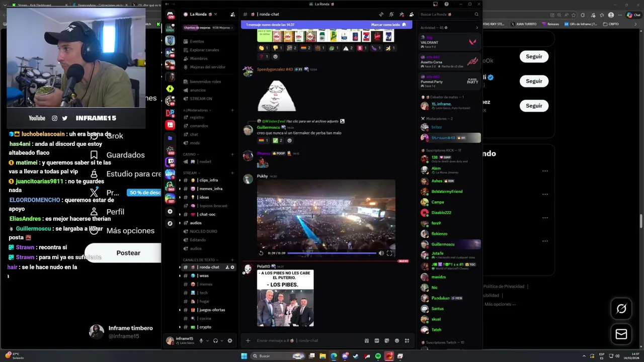The image size is (644, 362).
Task: Click the Buscar La Ronda search field
Action: point(448,14)
